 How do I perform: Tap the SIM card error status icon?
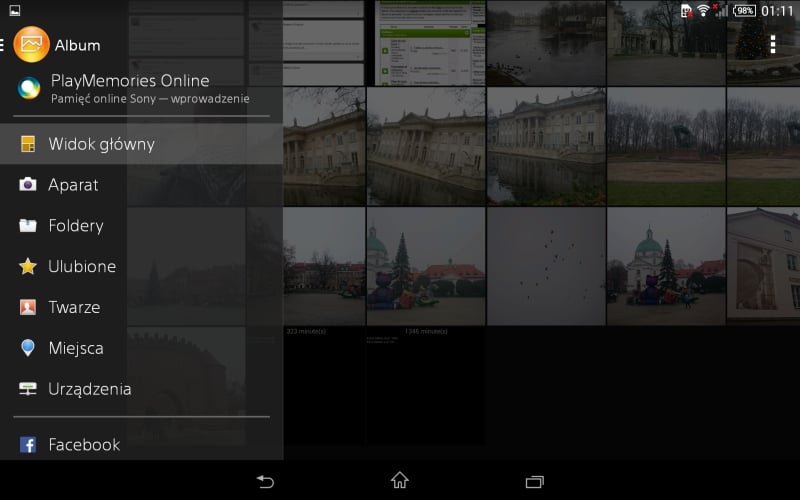pyautogui.click(x=687, y=10)
